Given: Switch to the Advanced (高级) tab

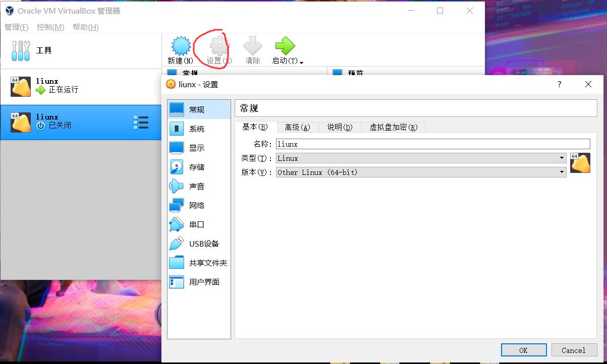Looking at the screenshot, I should (x=298, y=128).
